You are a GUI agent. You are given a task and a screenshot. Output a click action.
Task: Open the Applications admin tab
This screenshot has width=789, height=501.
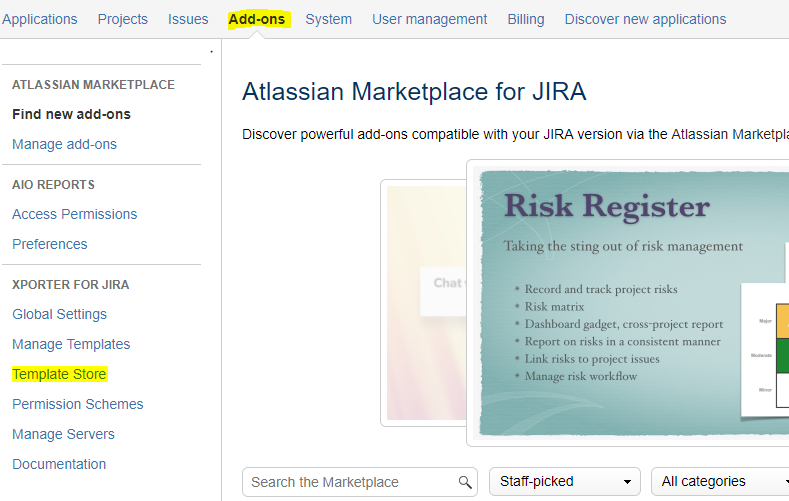tap(40, 19)
